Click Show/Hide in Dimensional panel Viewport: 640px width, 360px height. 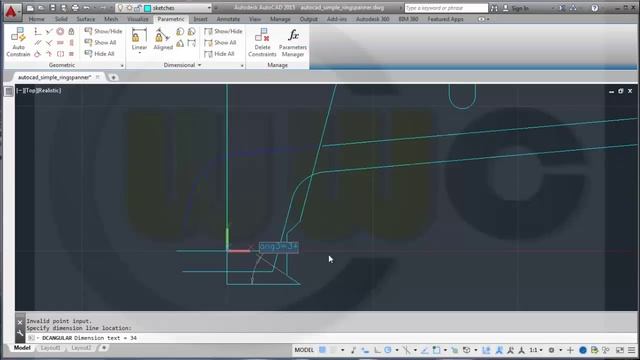(x=223, y=31)
